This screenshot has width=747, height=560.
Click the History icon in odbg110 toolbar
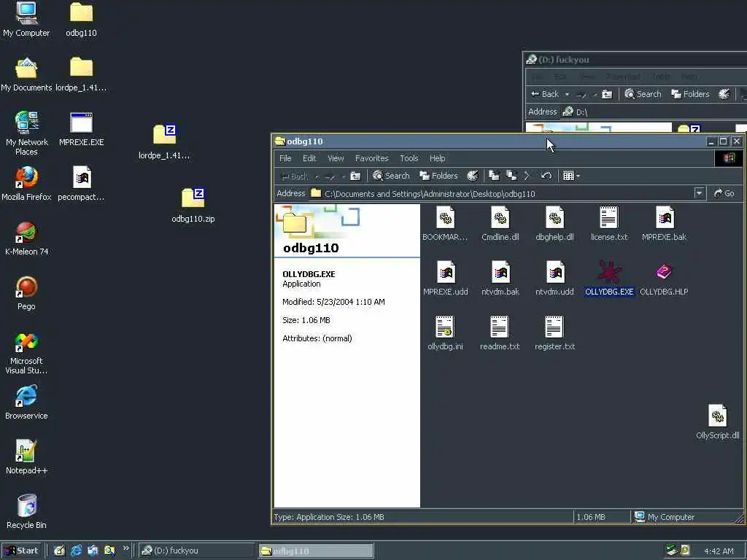click(x=472, y=176)
